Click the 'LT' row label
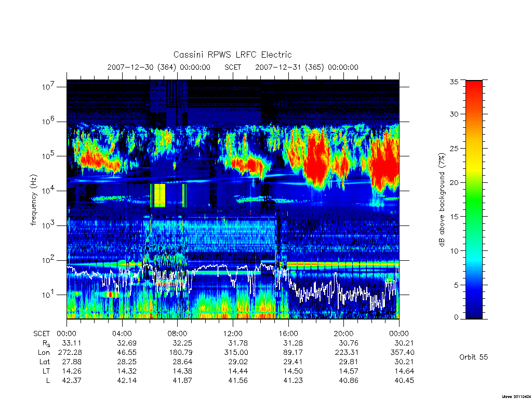The width and height of the screenshot is (532, 399). [46, 371]
